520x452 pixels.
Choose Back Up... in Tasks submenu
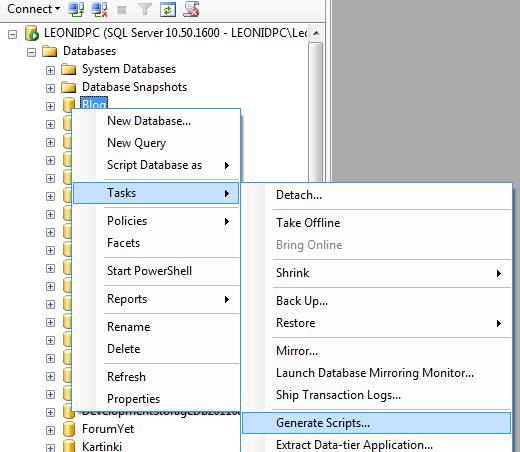pyautogui.click(x=377, y=301)
